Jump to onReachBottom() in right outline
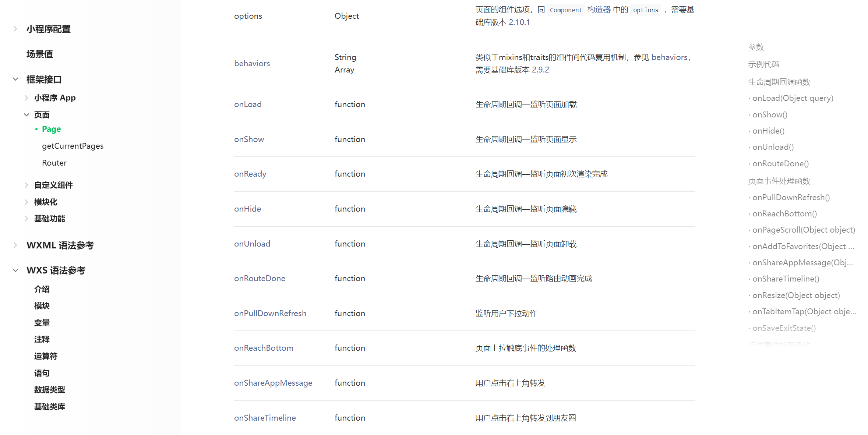868x435 pixels. pyautogui.click(x=784, y=214)
